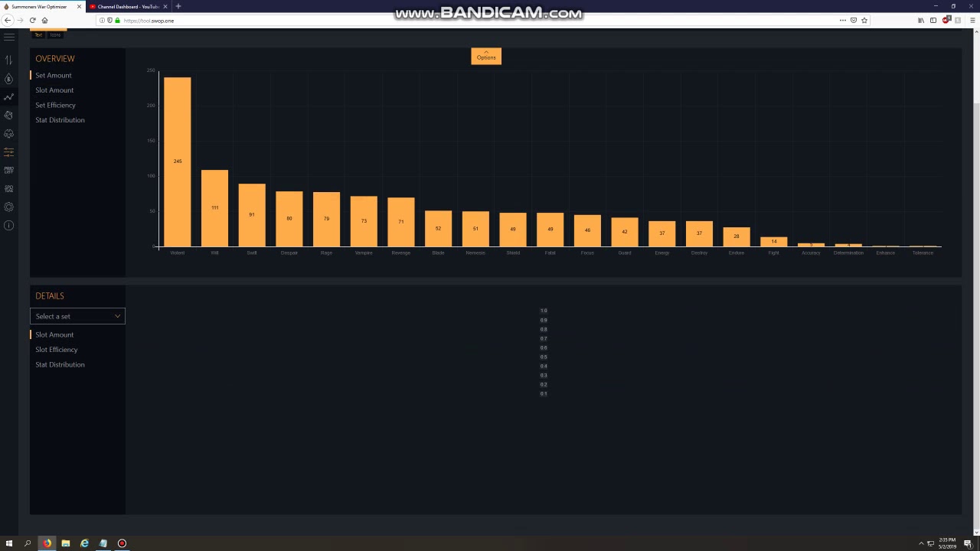Viewport: 980px width, 551px height.
Task: Toggle the browser sidebar view icon
Action: (x=933, y=20)
